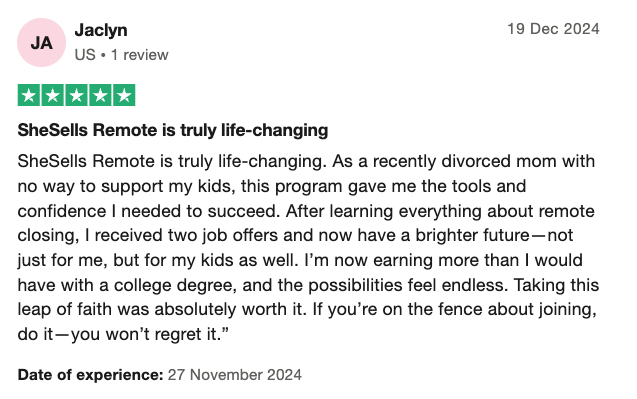The width and height of the screenshot is (637, 399).
Task: Click the phrase "recently divorced mom"
Action: (x=442, y=162)
